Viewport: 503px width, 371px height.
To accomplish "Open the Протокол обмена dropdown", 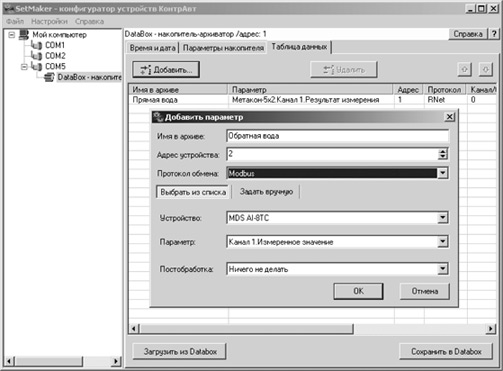I will (442, 173).
